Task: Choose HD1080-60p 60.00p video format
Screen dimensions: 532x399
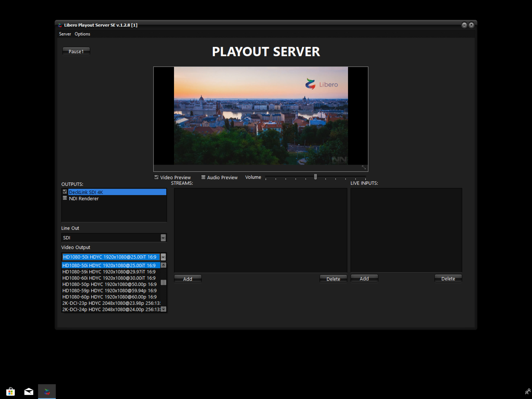Action: (111, 297)
